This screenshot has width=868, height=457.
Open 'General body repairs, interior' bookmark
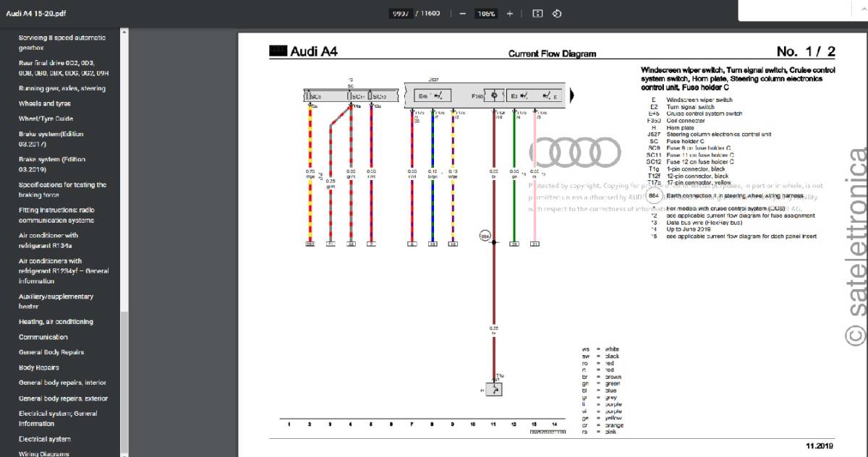tap(62, 383)
